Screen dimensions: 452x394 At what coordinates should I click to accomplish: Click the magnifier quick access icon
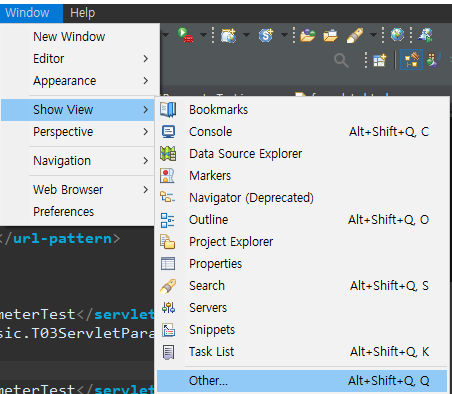(x=341, y=61)
